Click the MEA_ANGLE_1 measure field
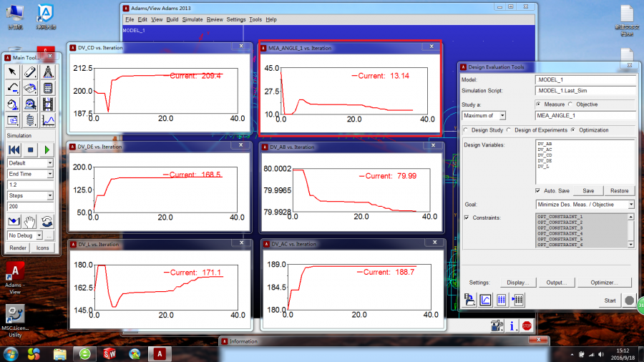This screenshot has width=644, height=362. click(585, 116)
